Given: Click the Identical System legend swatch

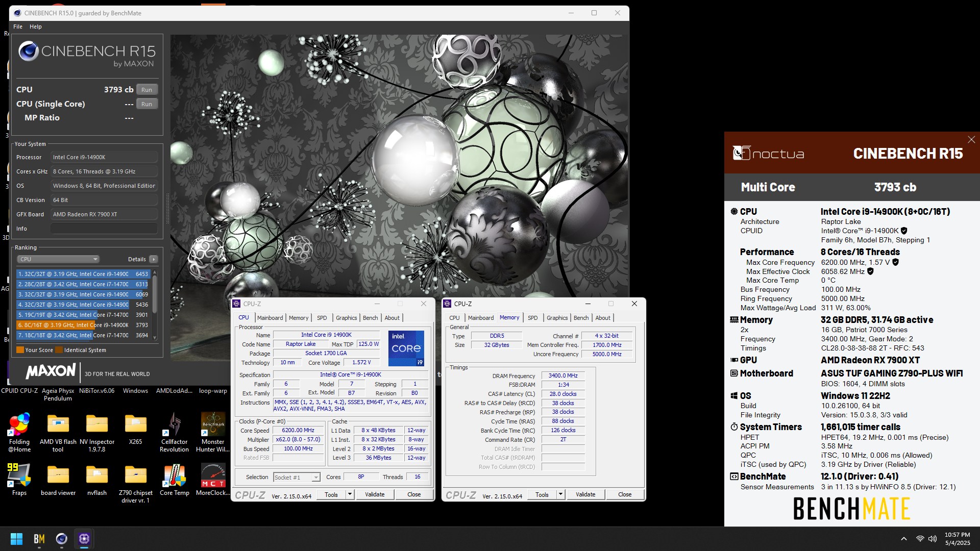Looking at the screenshot, I should 59,350.
